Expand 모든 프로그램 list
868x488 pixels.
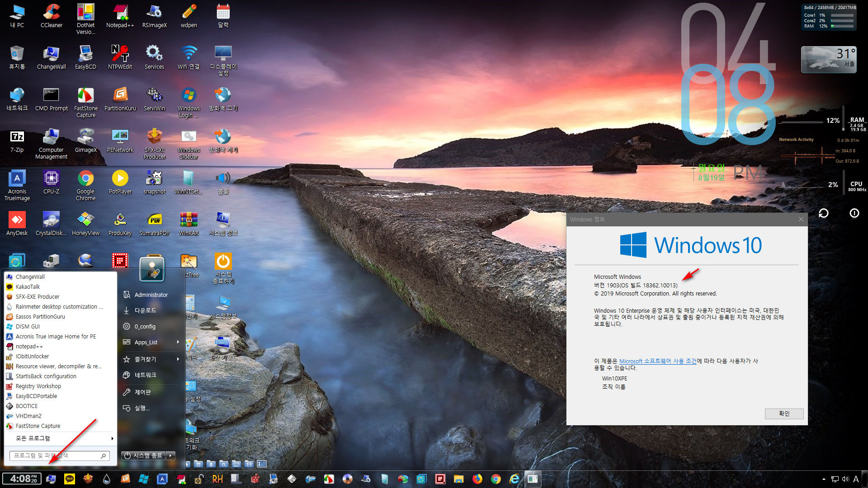pos(61,438)
